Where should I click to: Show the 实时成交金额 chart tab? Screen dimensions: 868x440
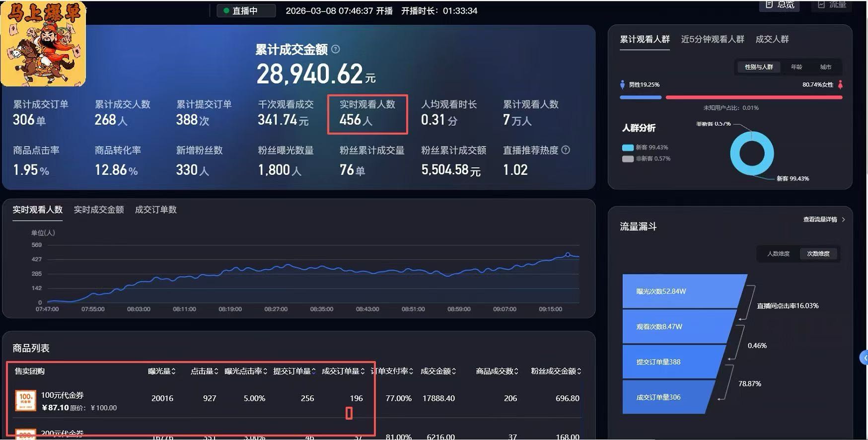click(99, 210)
